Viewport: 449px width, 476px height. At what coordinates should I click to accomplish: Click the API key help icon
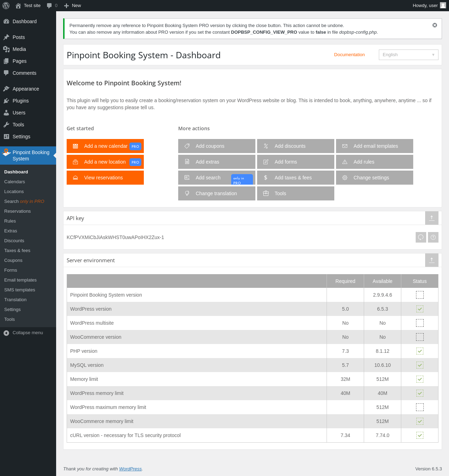pyautogui.click(x=433, y=237)
